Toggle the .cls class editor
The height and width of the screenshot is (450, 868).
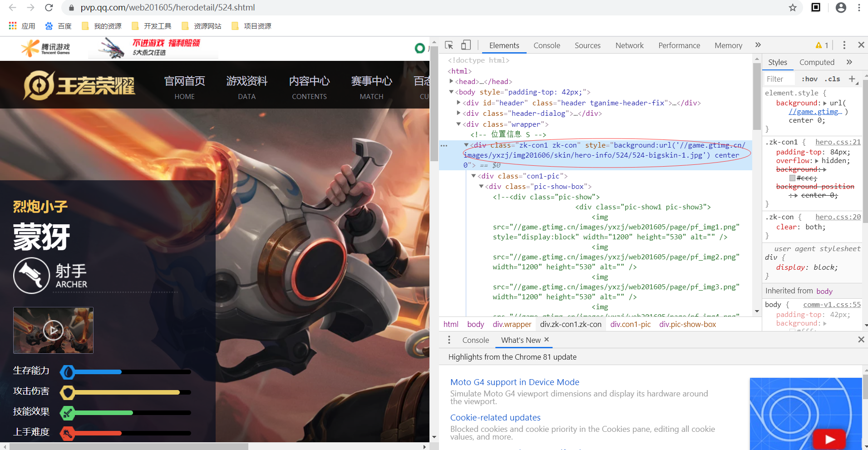[x=833, y=79]
